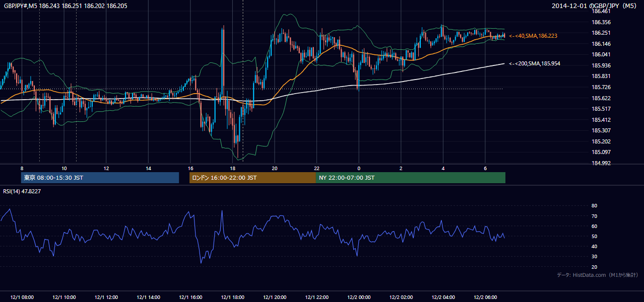Click price axis value 186.461

[x=602, y=11]
